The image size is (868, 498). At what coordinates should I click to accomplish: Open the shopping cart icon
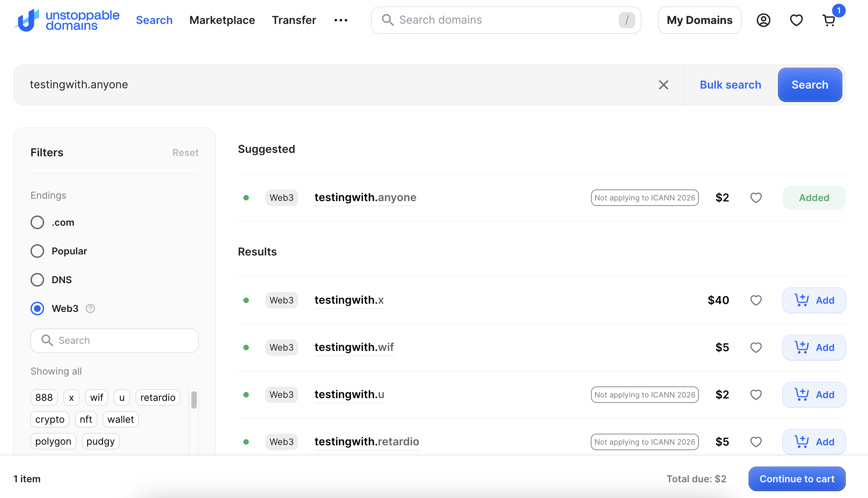[829, 21]
